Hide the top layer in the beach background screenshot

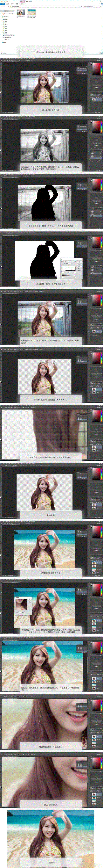[91, 563]
